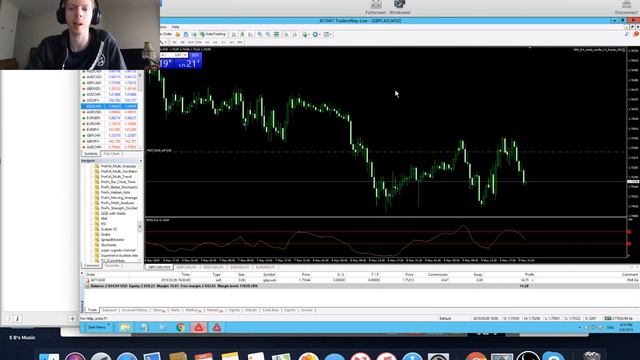Select the M30 timeframe
The image size is (640, 360).
pos(199,42)
